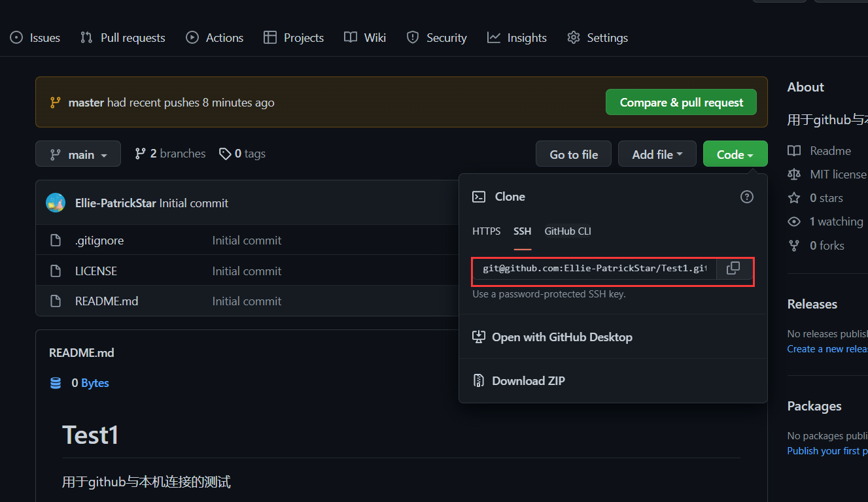The height and width of the screenshot is (502, 868).
Task: Click Initial commit message for README.md
Action: tap(247, 301)
